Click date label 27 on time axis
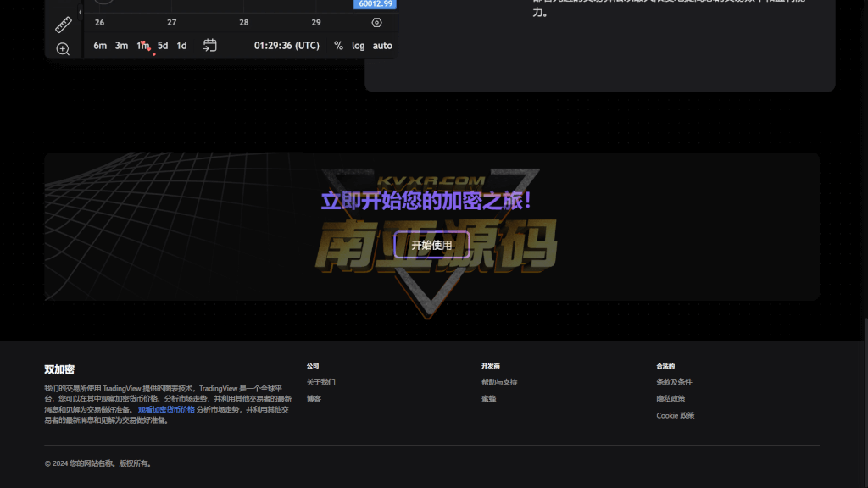868x488 pixels. [x=171, y=23]
